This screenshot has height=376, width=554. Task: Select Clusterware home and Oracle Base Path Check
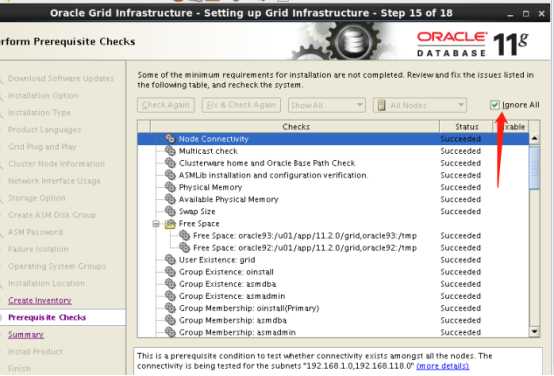[x=333, y=163]
